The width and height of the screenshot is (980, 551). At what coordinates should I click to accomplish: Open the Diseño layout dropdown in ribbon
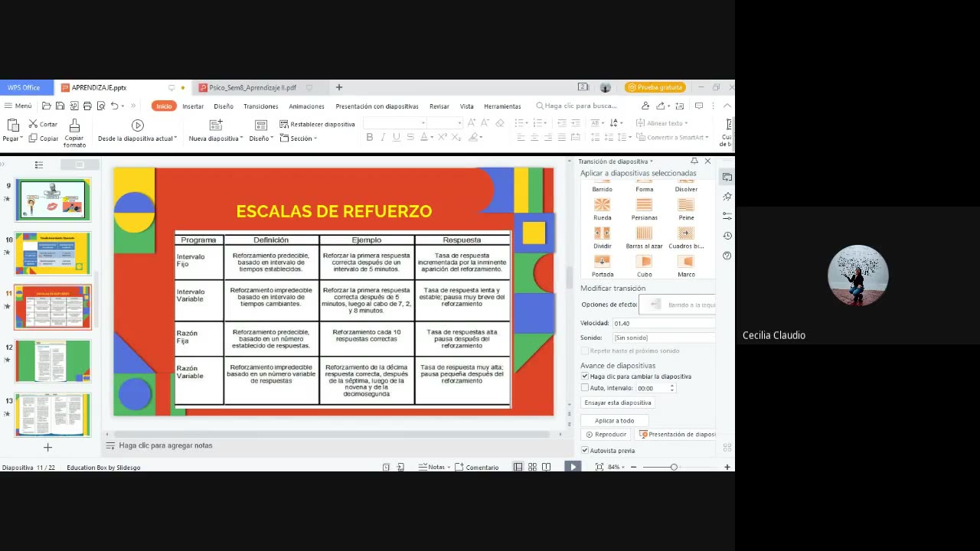pyautogui.click(x=272, y=139)
